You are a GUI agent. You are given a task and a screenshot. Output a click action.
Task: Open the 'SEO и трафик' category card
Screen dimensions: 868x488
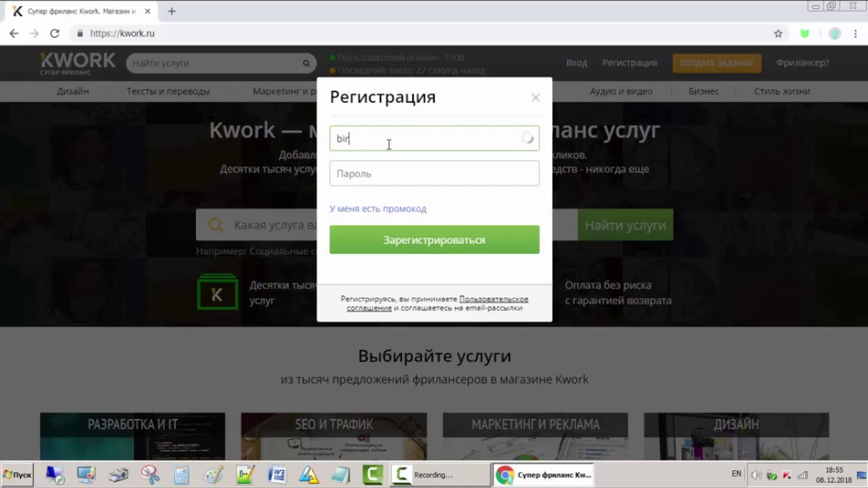click(x=334, y=436)
